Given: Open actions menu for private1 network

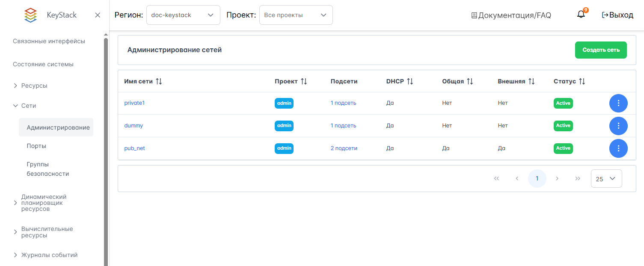Looking at the screenshot, I should click(x=618, y=103).
